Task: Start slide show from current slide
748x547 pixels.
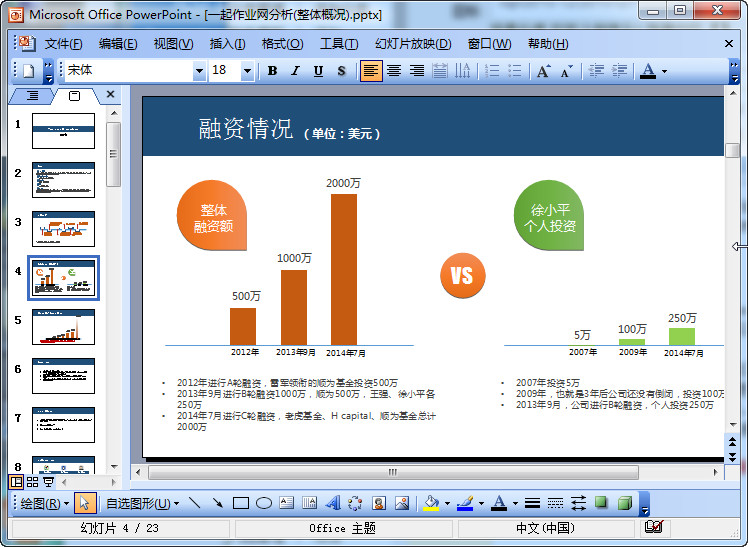Action: click(x=48, y=482)
